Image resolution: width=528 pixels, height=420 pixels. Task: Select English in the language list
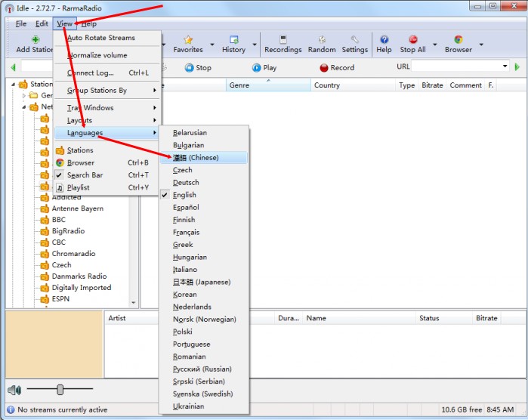[x=184, y=195]
